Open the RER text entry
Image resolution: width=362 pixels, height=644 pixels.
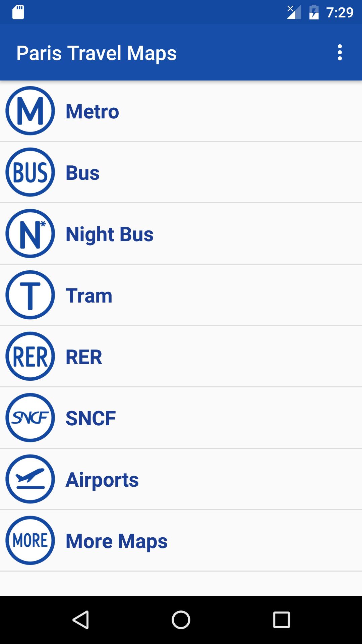coord(84,357)
